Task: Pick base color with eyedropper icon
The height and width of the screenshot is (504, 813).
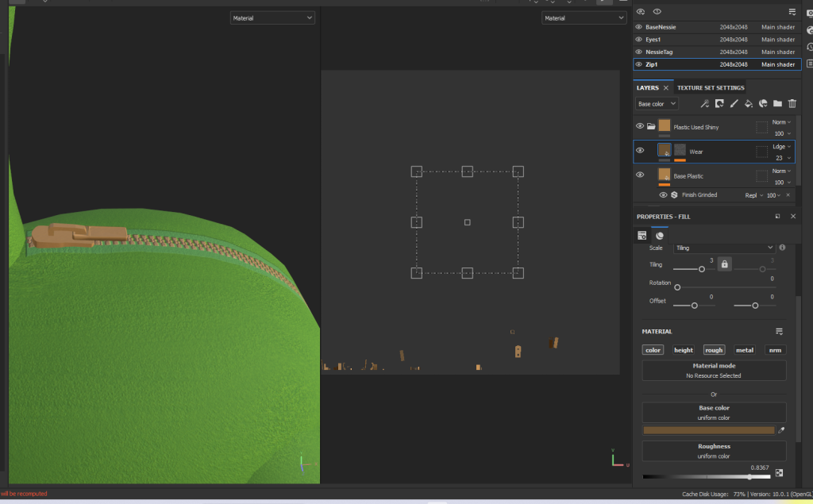Action: pyautogui.click(x=781, y=430)
